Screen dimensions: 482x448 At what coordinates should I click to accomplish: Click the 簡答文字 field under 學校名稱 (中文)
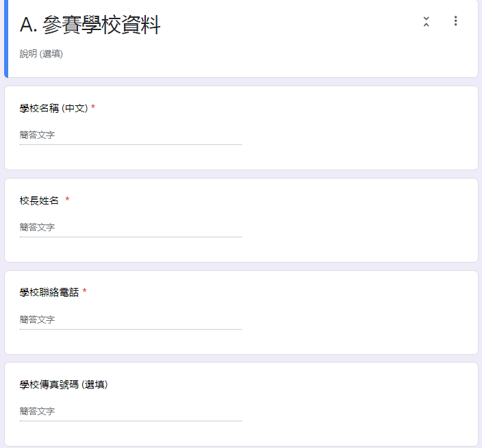coord(131,135)
